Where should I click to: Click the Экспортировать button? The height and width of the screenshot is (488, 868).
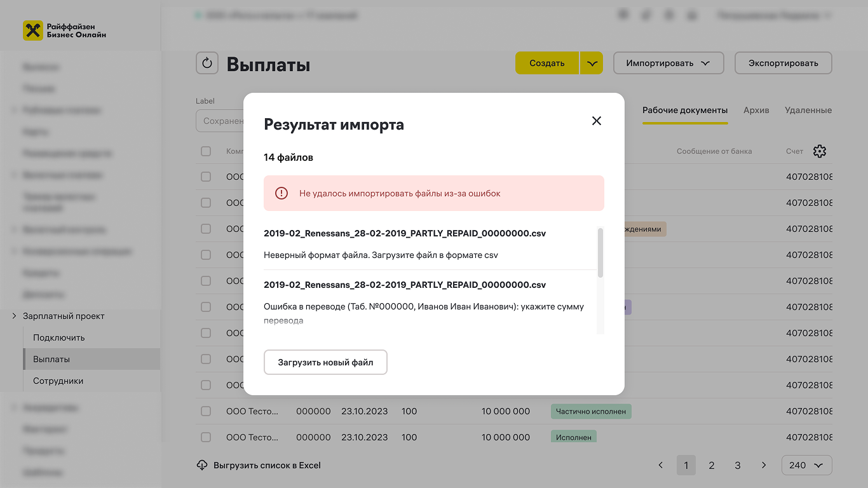point(783,63)
